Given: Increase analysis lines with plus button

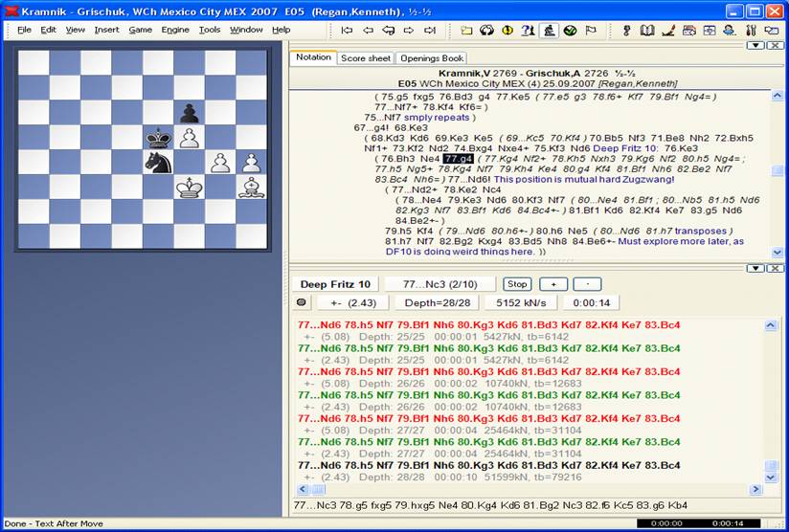Looking at the screenshot, I should (552, 284).
